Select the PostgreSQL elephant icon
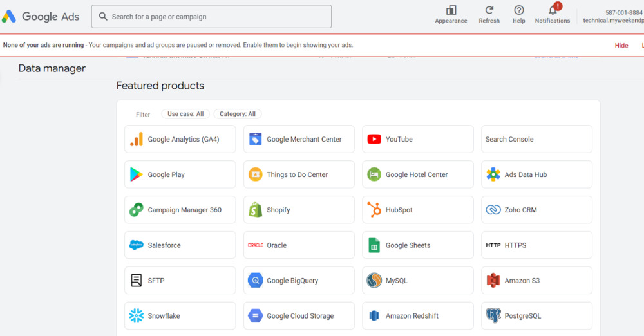644x336 pixels. [x=493, y=316]
